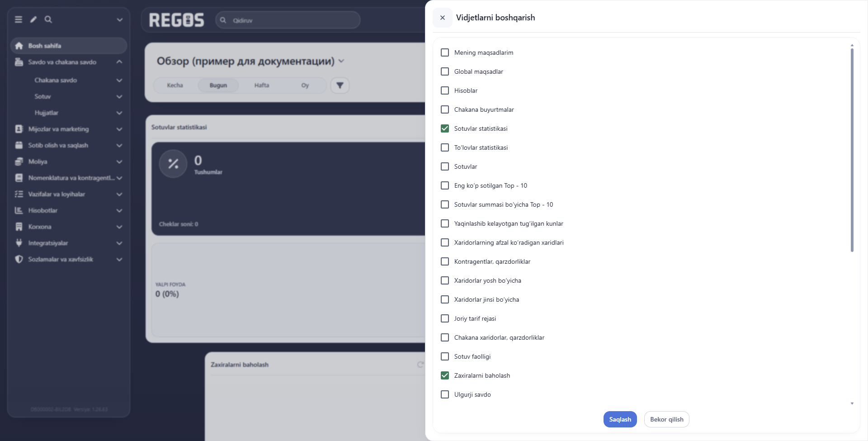
Task: Open the Bosh sahifa menu item
Action: (x=68, y=46)
